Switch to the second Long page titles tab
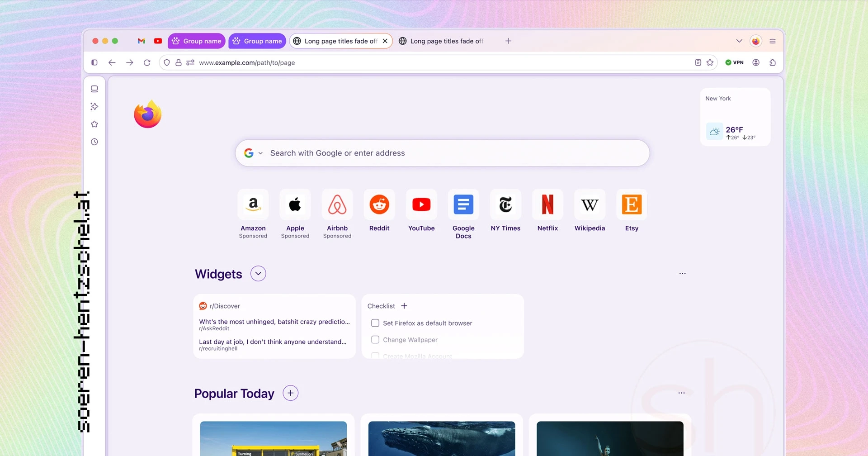Viewport: 868px width, 456px height. pyautogui.click(x=441, y=41)
